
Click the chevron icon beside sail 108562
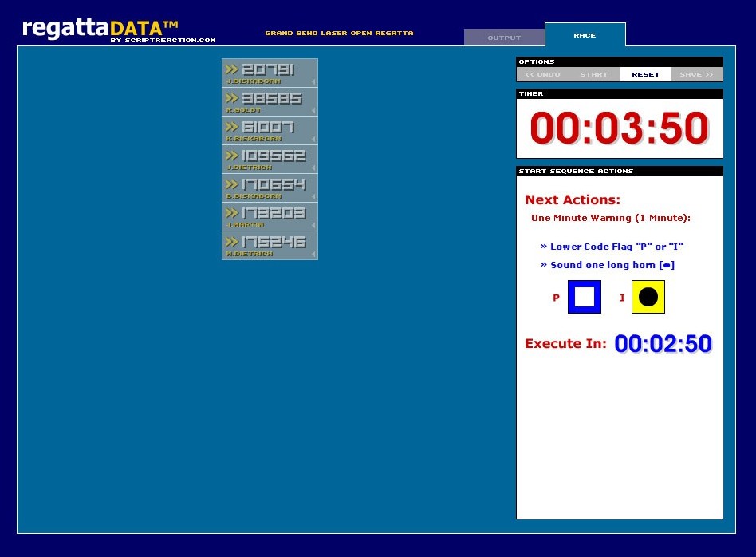point(232,156)
